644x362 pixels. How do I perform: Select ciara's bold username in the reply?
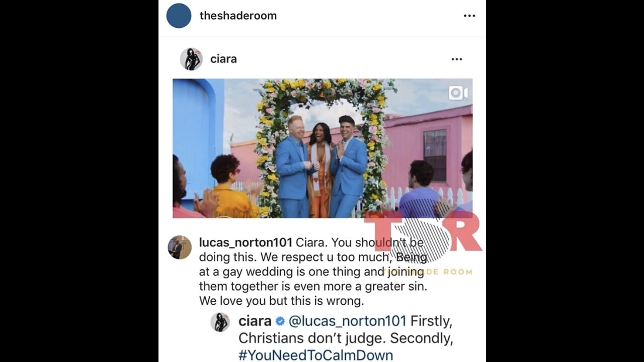coord(255,321)
